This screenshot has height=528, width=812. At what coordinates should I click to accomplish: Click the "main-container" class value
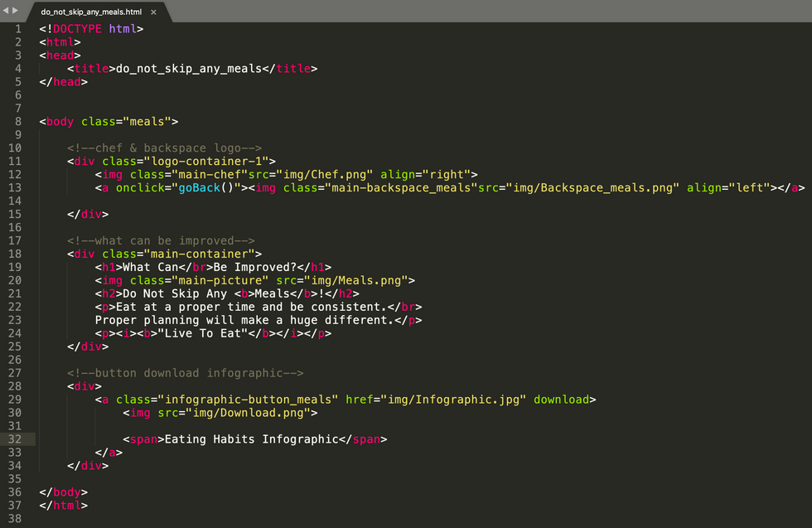point(200,254)
